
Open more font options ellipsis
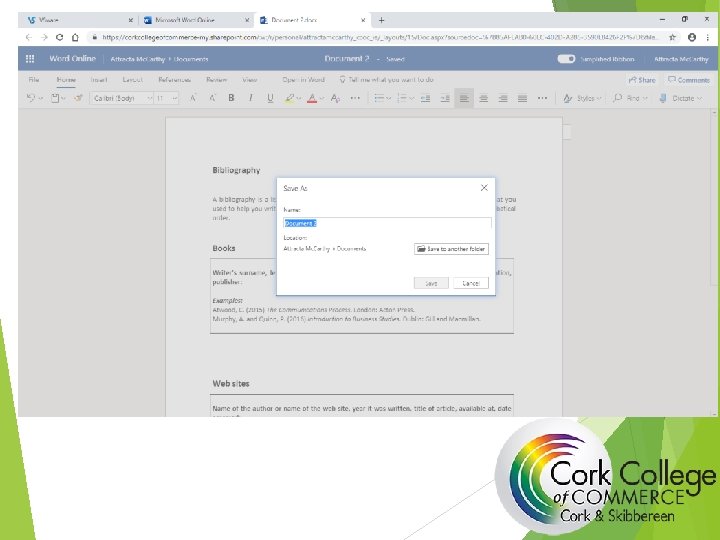click(355, 98)
